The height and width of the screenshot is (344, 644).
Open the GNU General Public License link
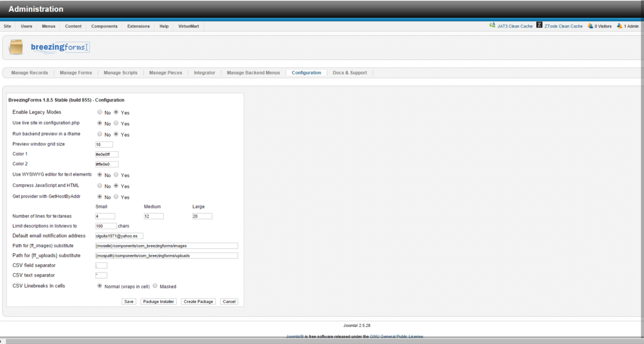[397, 336]
